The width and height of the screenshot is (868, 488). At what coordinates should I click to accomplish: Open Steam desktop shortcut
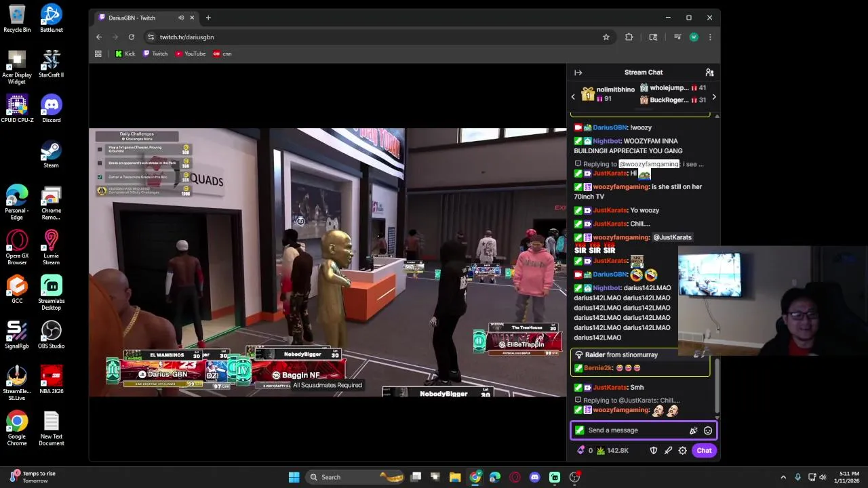(x=52, y=155)
